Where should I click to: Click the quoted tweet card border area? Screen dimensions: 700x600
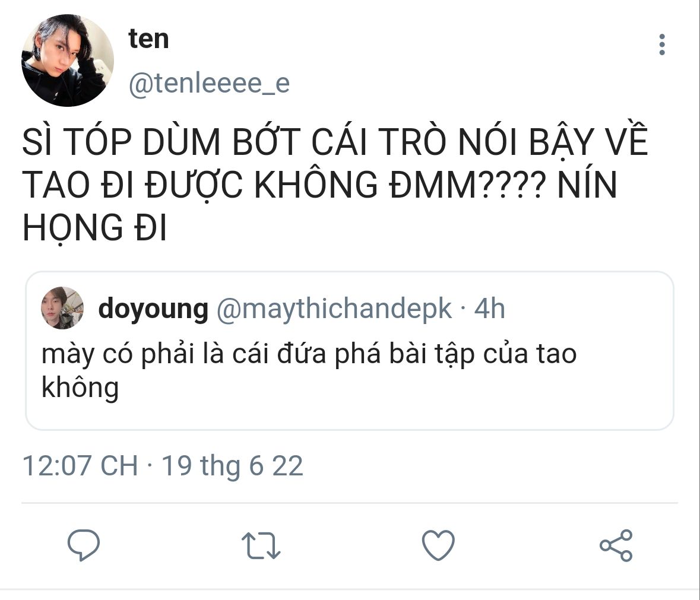point(350,351)
